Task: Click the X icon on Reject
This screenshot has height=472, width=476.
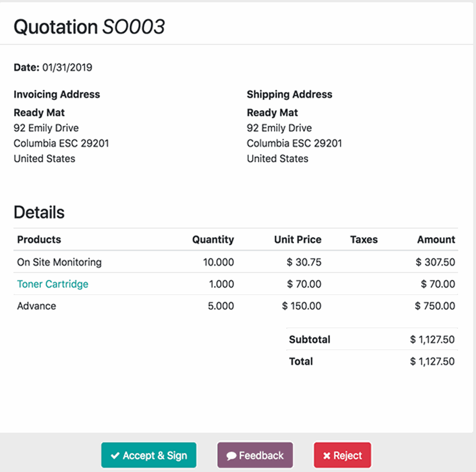Action: pyautogui.click(x=326, y=456)
